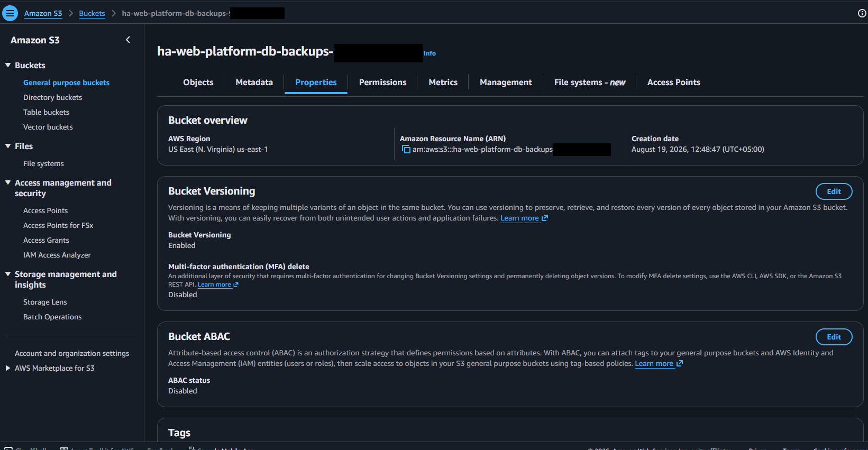Click the Tags section heading
868x450 pixels.
179,433
